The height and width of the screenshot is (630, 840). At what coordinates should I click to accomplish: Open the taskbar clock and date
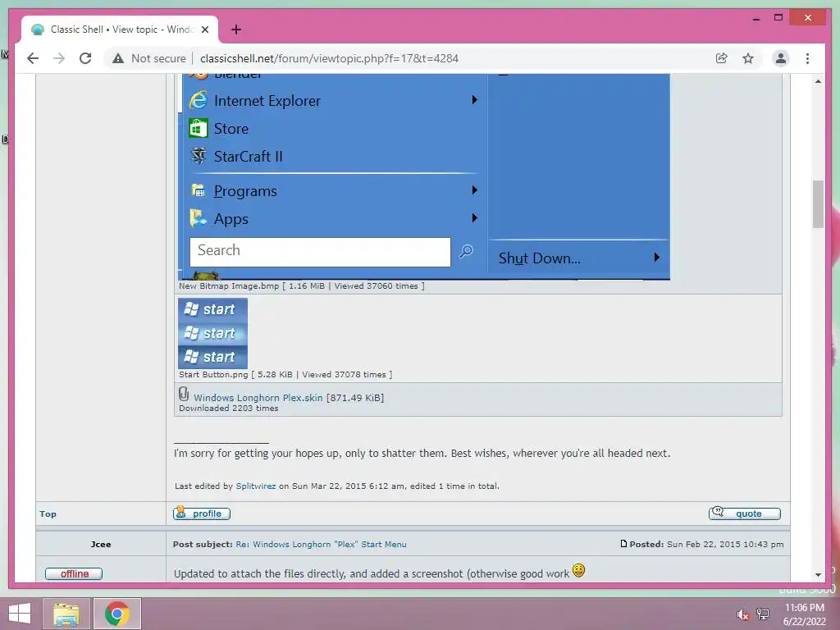coord(805,614)
